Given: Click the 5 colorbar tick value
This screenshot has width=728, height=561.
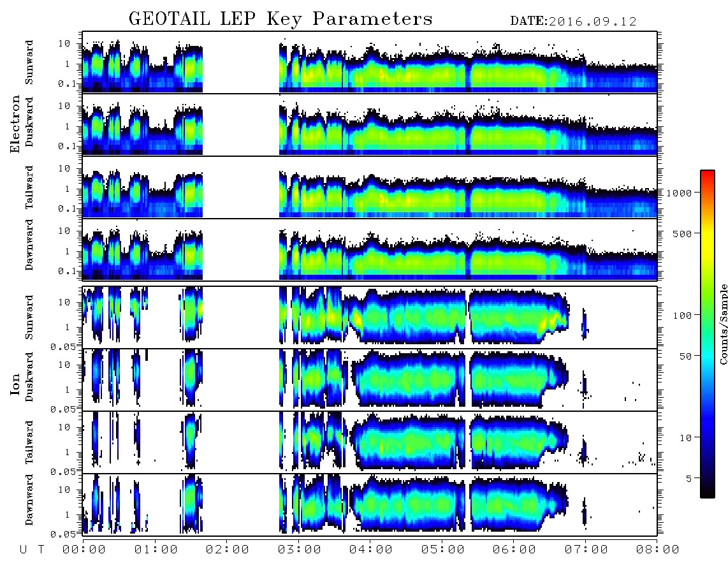Looking at the screenshot, I should pos(689,478).
